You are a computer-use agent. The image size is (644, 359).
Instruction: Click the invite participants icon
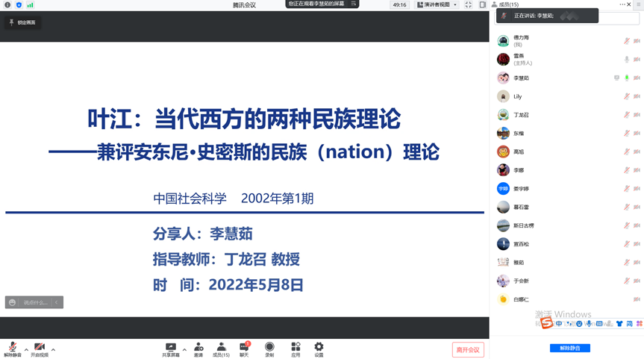click(198, 349)
